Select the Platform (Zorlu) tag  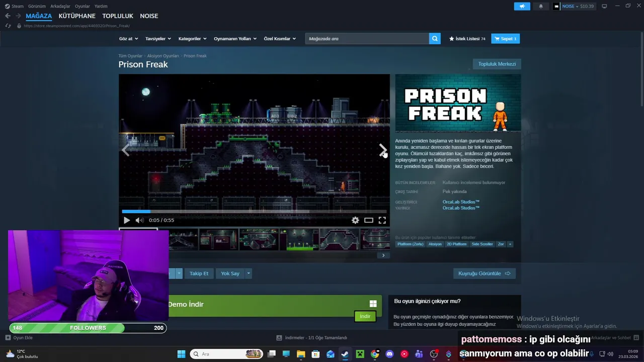point(410,244)
